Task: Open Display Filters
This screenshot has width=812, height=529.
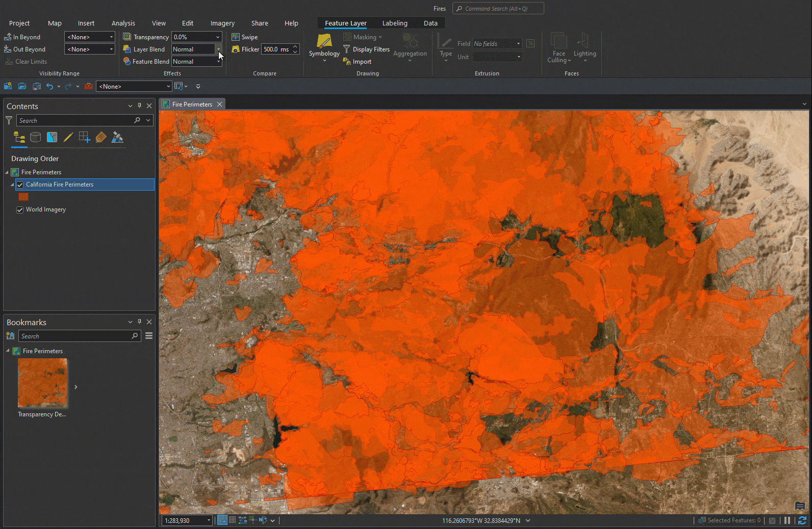Action: 367,49
